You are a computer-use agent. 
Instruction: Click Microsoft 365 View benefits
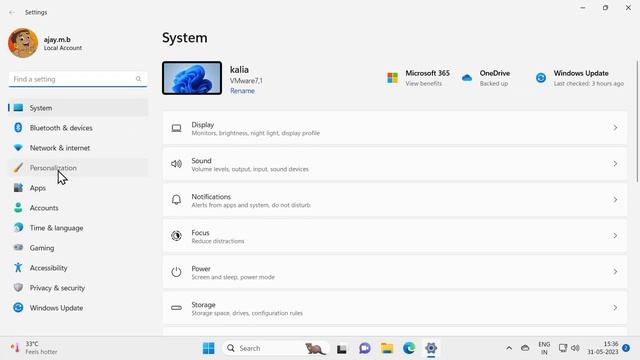[x=424, y=83]
